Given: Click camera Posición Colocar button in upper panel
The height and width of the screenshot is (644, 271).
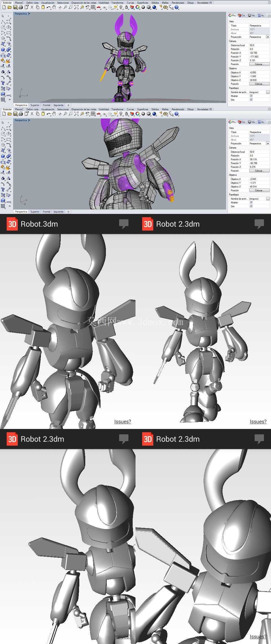Looking at the screenshot, I should pyautogui.click(x=259, y=64).
